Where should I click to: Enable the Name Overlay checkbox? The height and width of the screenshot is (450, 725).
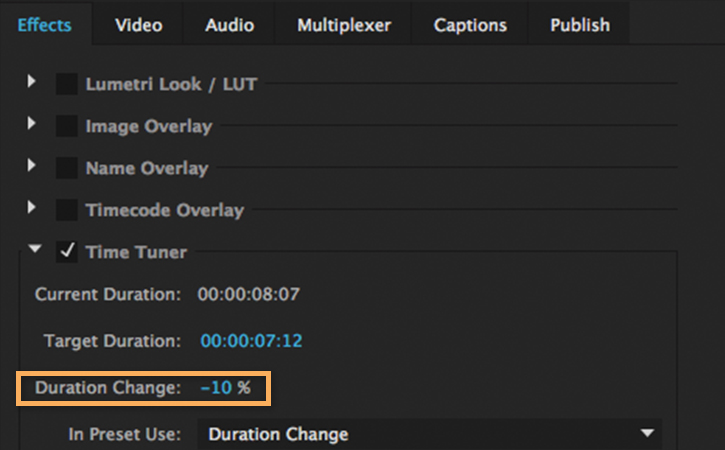(67, 168)
